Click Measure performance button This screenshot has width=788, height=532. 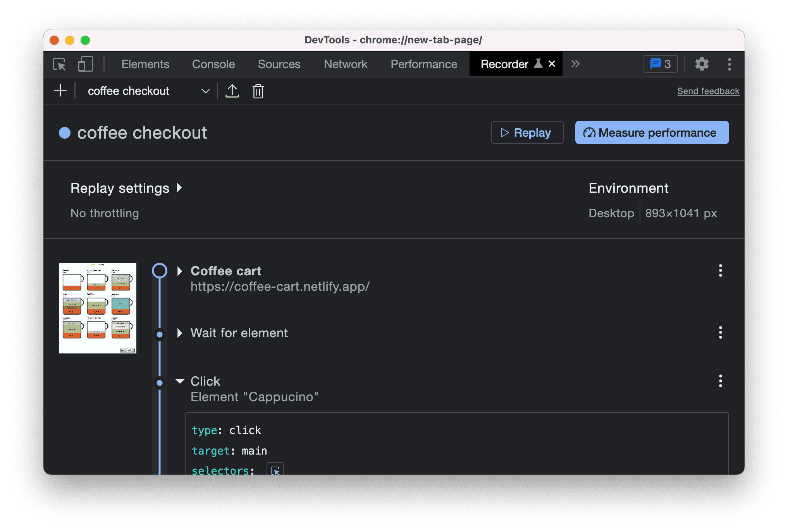pyautogui.click(x=652, y=132)
